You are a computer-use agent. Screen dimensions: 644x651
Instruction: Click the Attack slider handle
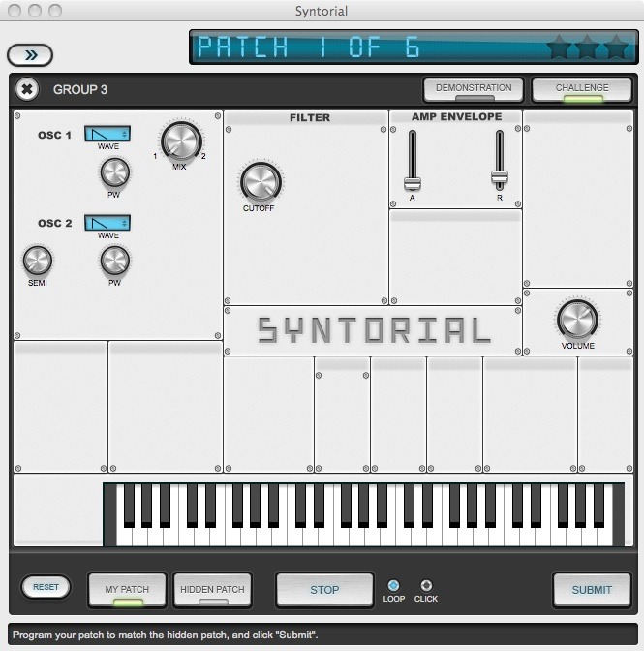coord(412,183)
